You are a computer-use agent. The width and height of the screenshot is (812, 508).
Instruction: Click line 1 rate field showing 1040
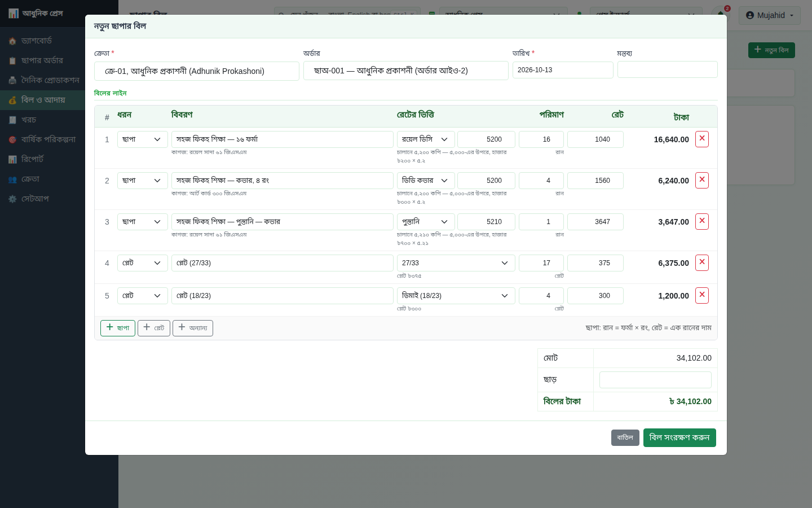pos(595,139)
